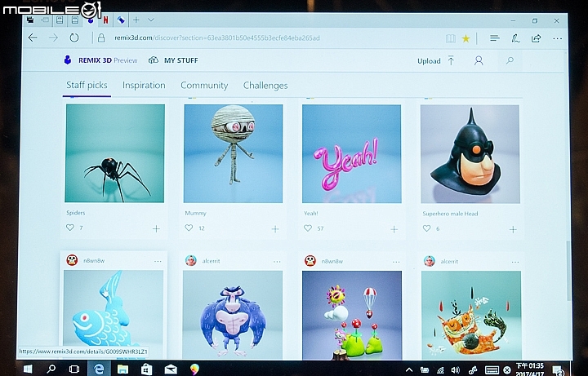588x376 pixels.
Task: Click the padlock site security icon
Action: [101, 38]
